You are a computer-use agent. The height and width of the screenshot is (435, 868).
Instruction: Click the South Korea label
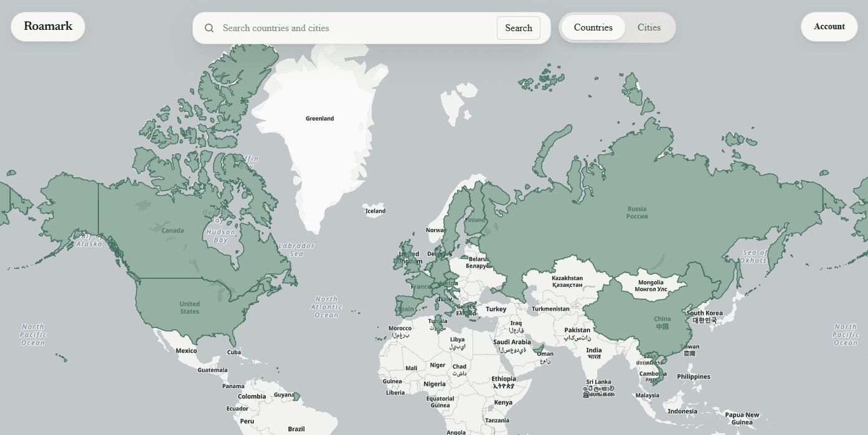tap(705, 317)
